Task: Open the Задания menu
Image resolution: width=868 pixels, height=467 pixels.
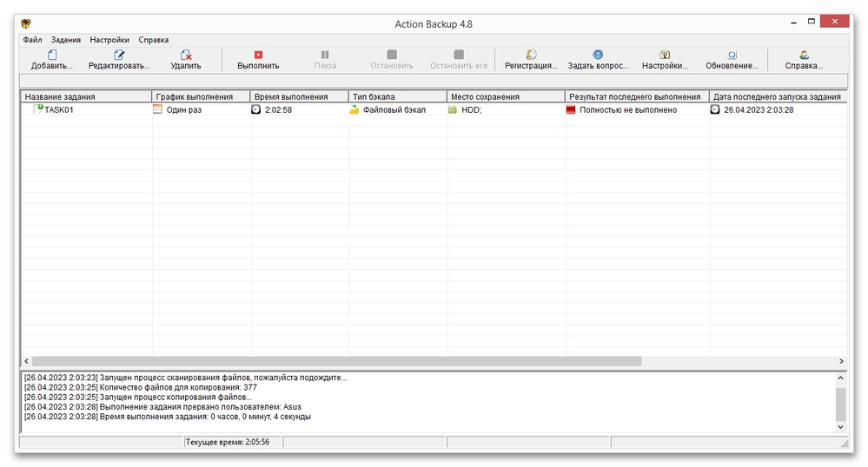Action: tap(66, 40)
